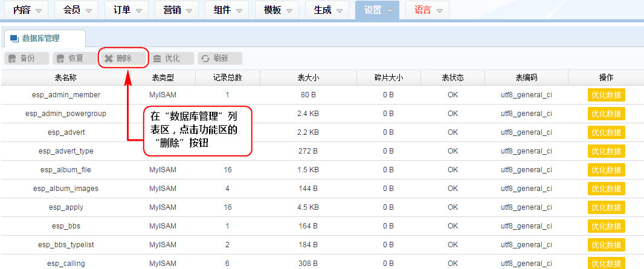The width and height of the screenshot is (644, 269).
Task: Click the Backup (备份) toolbar icon
Action: (12, 59)
